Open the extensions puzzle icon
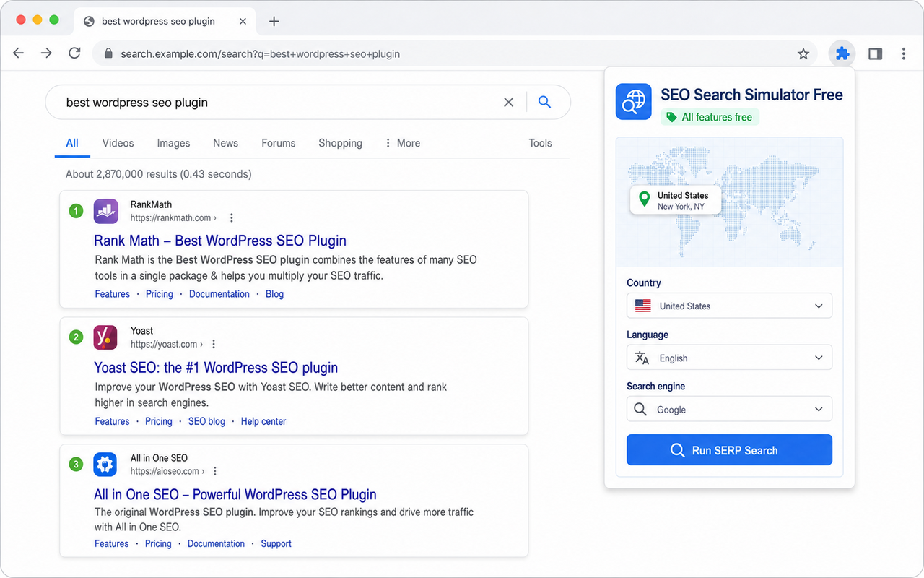This screenshot has height=578, width=924. 842,53
